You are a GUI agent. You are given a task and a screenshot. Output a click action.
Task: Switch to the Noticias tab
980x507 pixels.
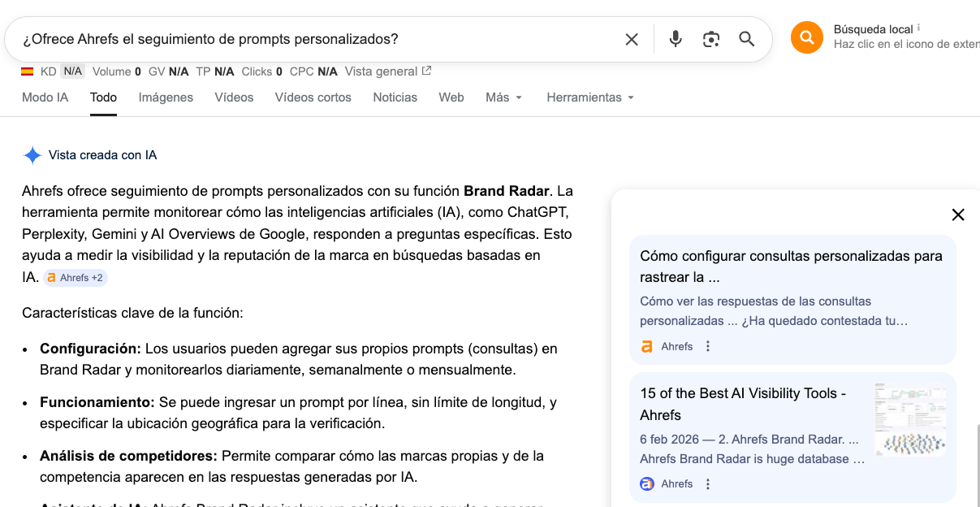click(395, 97)
